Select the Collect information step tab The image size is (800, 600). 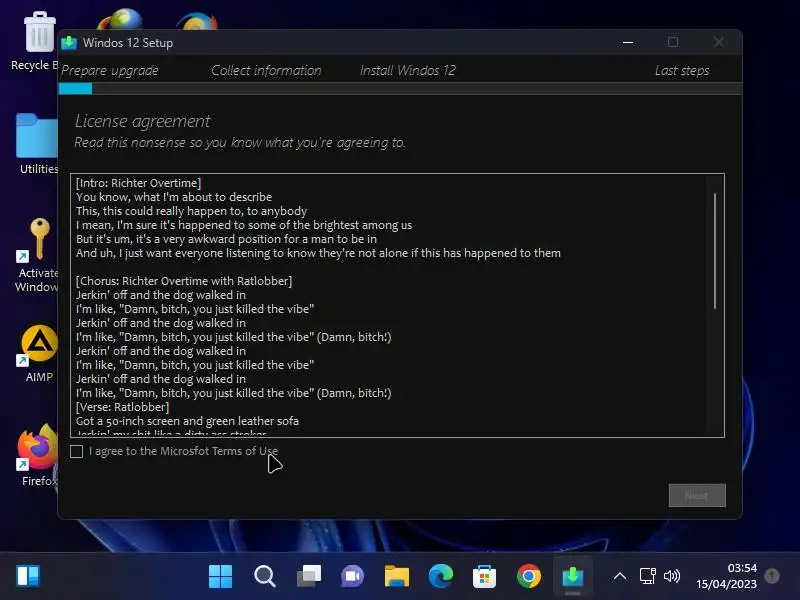click(266, 70)
